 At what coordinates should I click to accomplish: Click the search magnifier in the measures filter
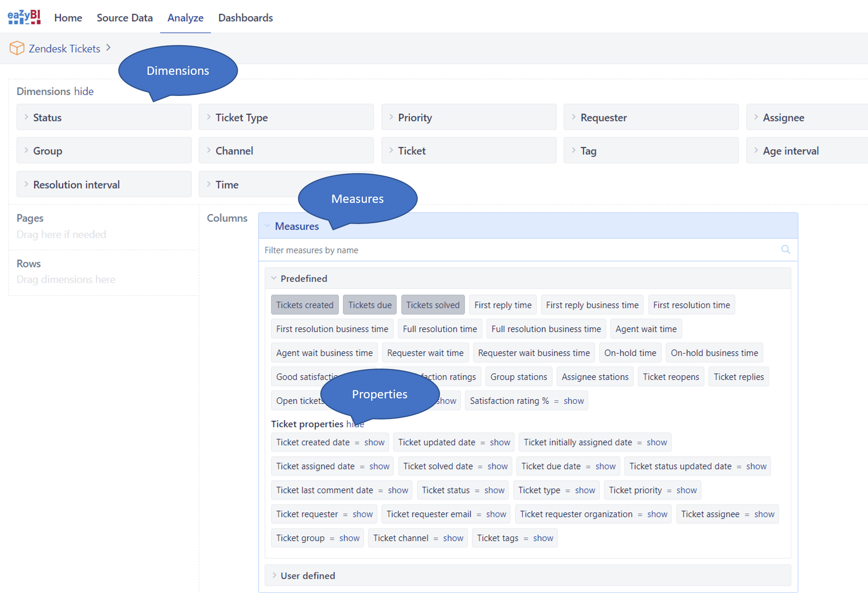[x=785, y=250]
